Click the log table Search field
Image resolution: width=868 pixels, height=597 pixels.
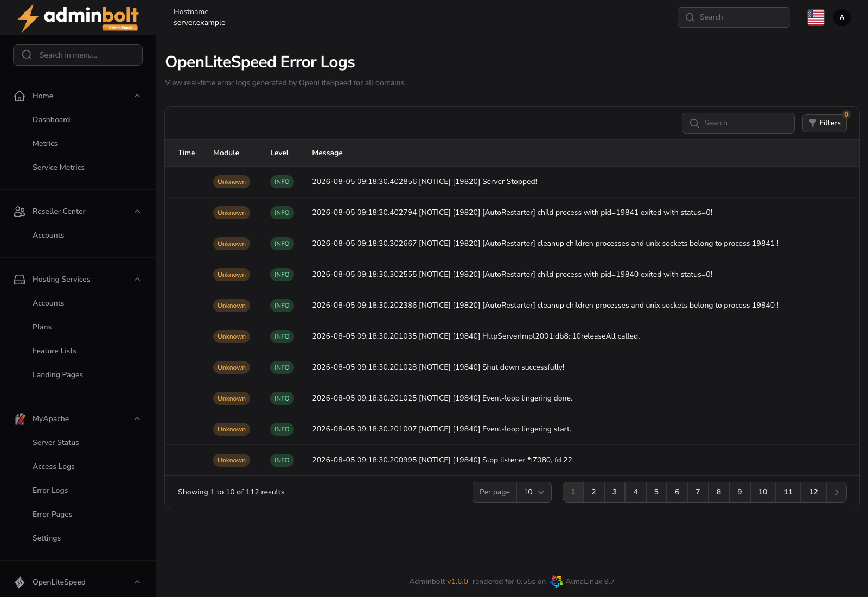[738, 123]
